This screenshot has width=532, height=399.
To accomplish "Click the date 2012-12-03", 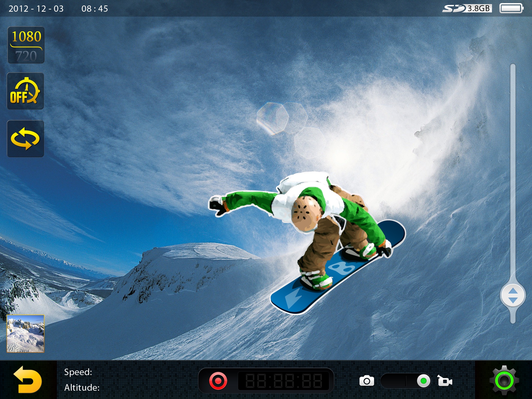I will tap(36, 9).
